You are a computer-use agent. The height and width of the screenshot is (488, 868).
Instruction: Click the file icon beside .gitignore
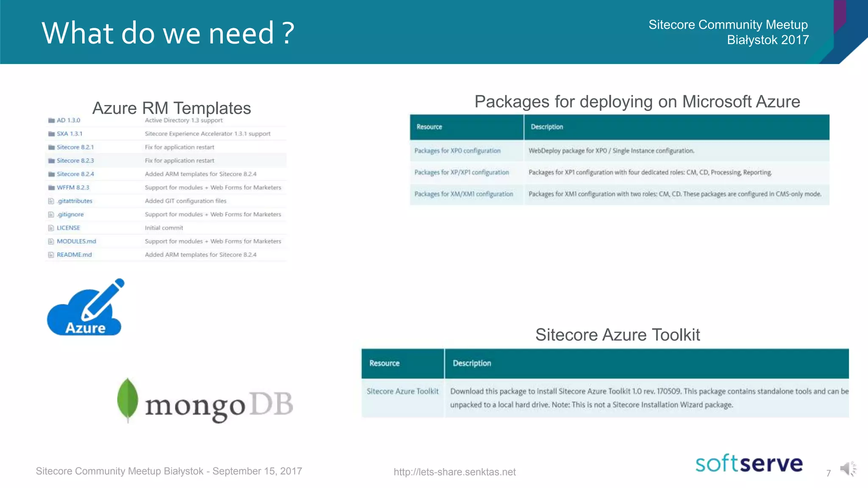click(x=51, y=214)
